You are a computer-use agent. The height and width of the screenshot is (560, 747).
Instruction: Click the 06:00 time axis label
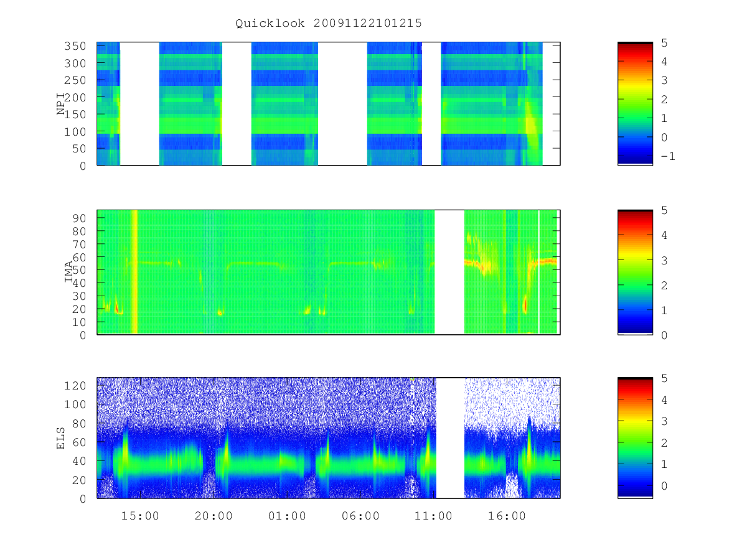pos(360,516)
